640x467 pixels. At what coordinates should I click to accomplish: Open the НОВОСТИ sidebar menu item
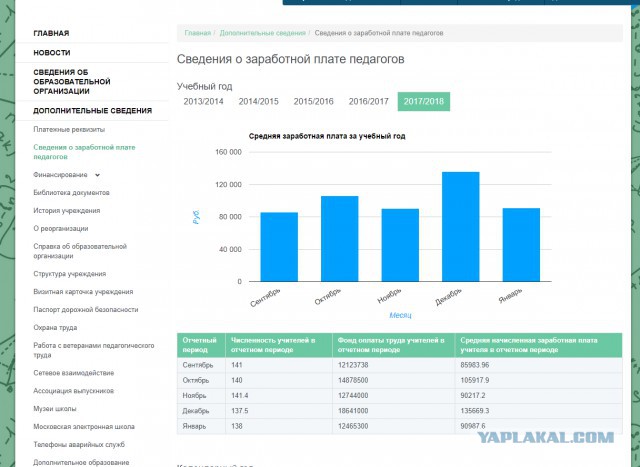(52, 52)
